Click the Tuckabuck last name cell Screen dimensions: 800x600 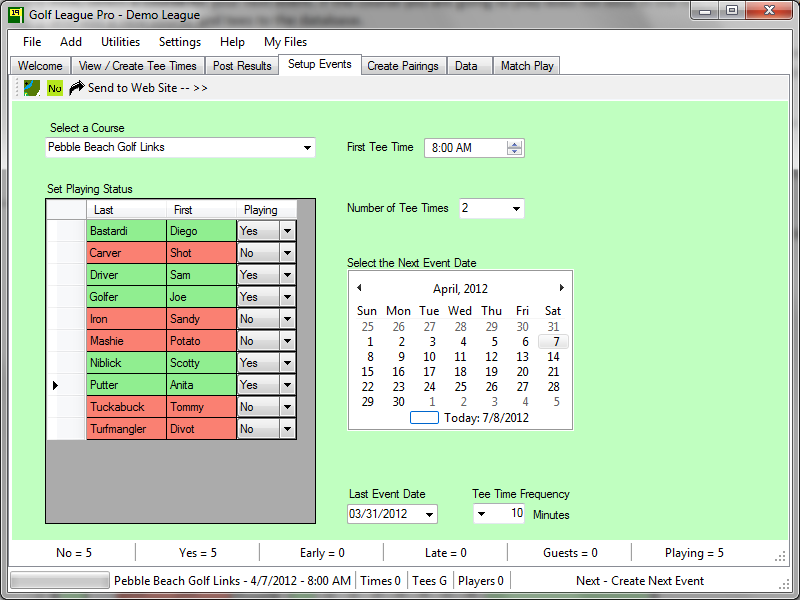coord(127,407)
